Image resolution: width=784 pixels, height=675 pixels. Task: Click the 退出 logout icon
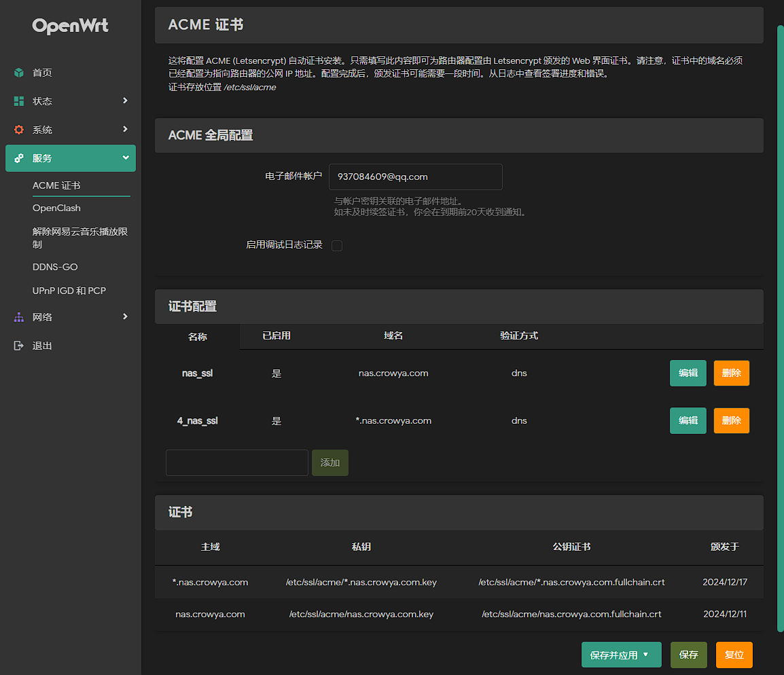(19, 345)
